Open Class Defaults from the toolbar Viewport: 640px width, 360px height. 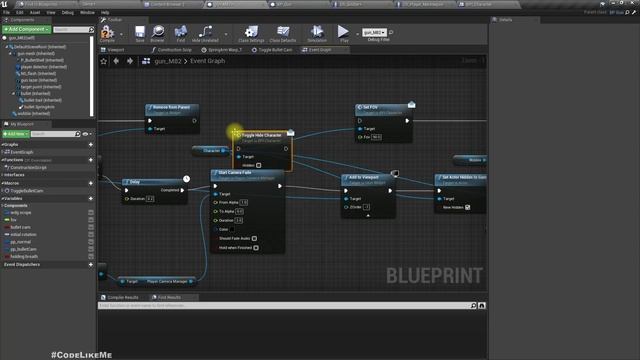coord(282,33)
